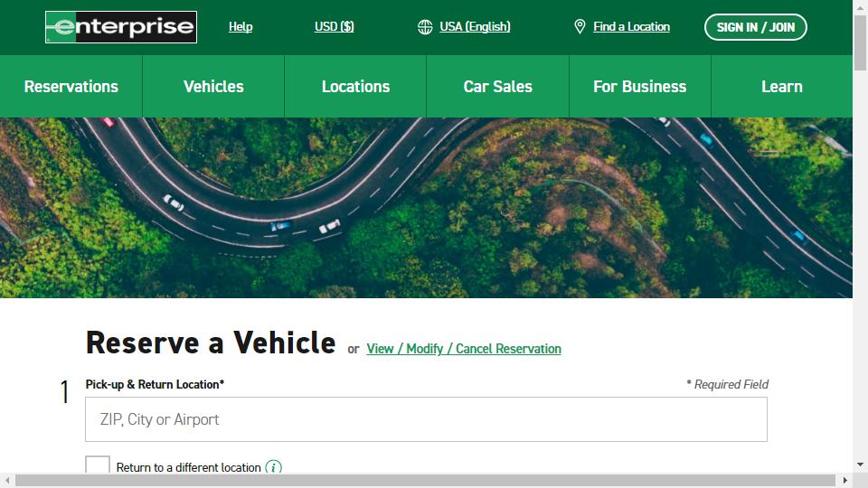868x488 pixels.
Task: Open the Help link
Action: tap(241, 26)
